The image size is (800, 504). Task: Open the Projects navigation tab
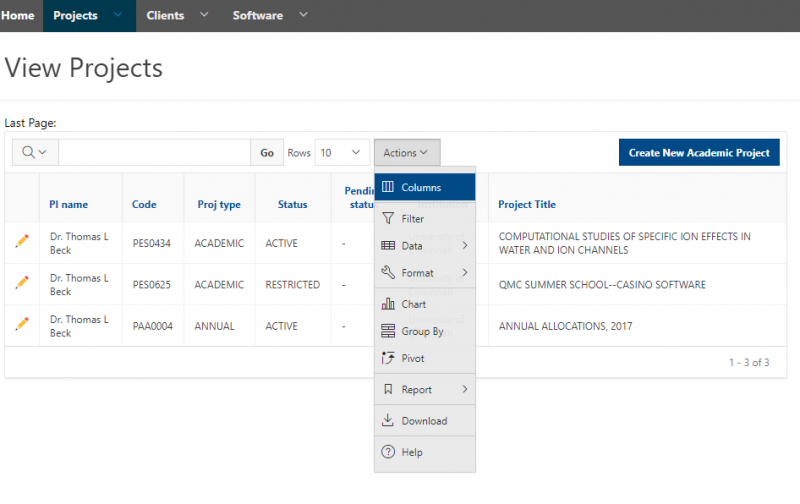pos(76,15)
